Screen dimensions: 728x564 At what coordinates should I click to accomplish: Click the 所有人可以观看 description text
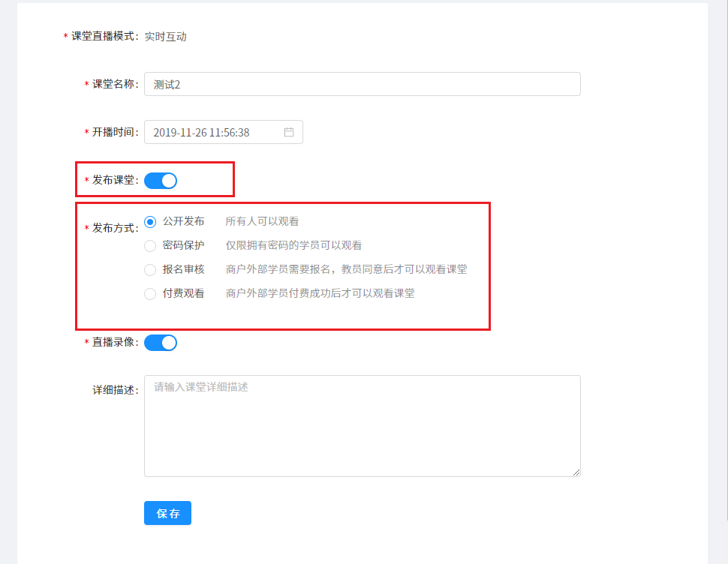262,221
